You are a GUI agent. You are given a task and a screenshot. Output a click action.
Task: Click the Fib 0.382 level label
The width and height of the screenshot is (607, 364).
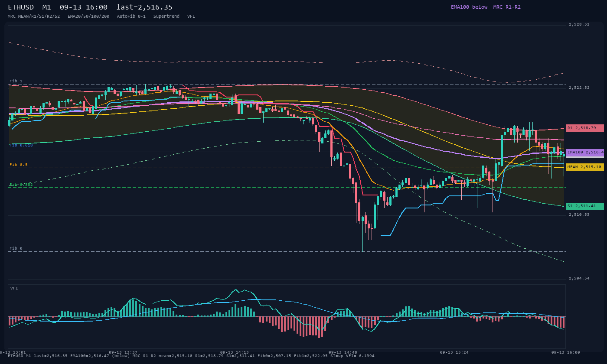(21, 185)
